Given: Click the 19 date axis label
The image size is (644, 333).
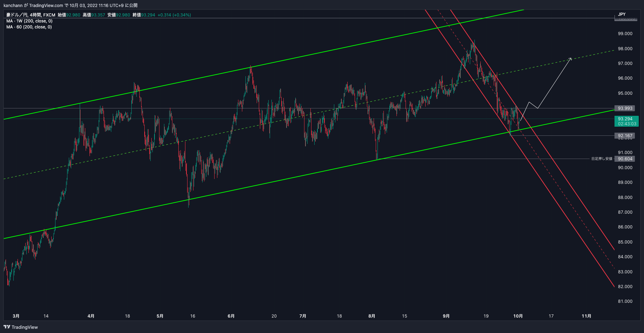Looking at the screenshot, I should pyautogui.click(x=486, y=316).
